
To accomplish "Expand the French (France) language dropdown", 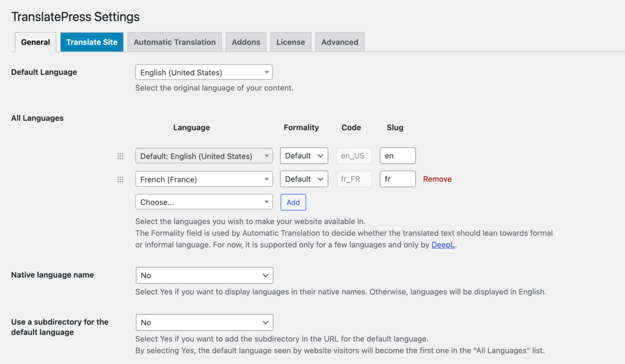I will point(203,179).
